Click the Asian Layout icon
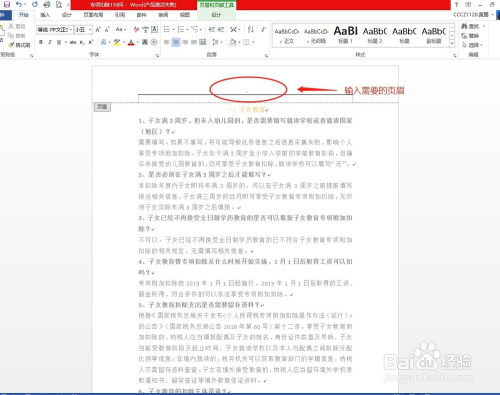This screenshot has width=500, height=395. coord(234,30)
